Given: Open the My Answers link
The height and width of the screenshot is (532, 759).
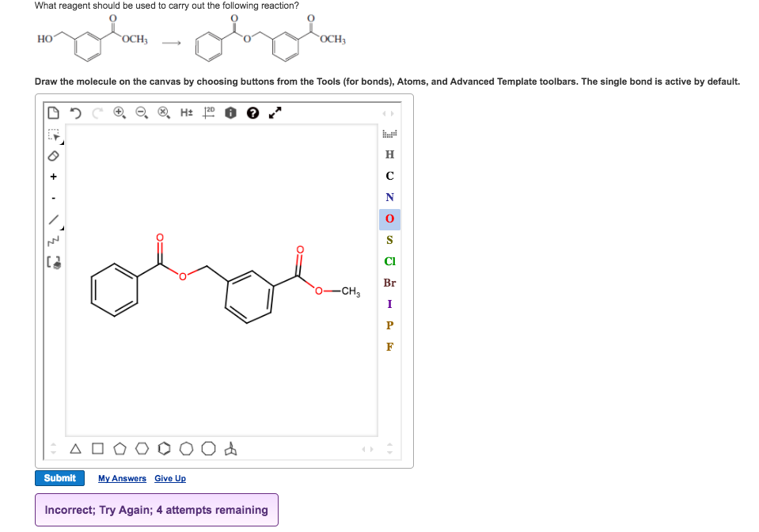Looking at the screenshot, I should pyautogui.click(x=122, y=478).
